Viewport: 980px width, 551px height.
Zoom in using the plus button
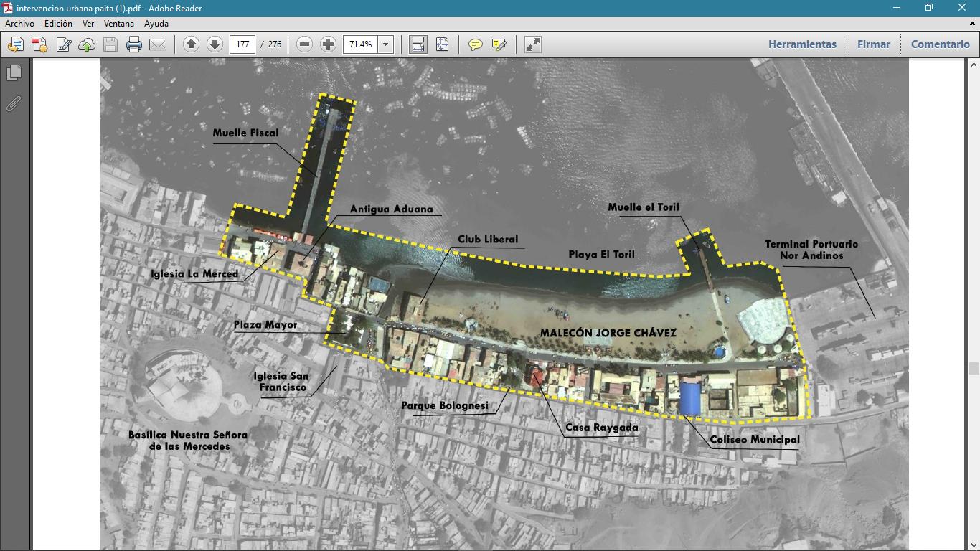328,44
